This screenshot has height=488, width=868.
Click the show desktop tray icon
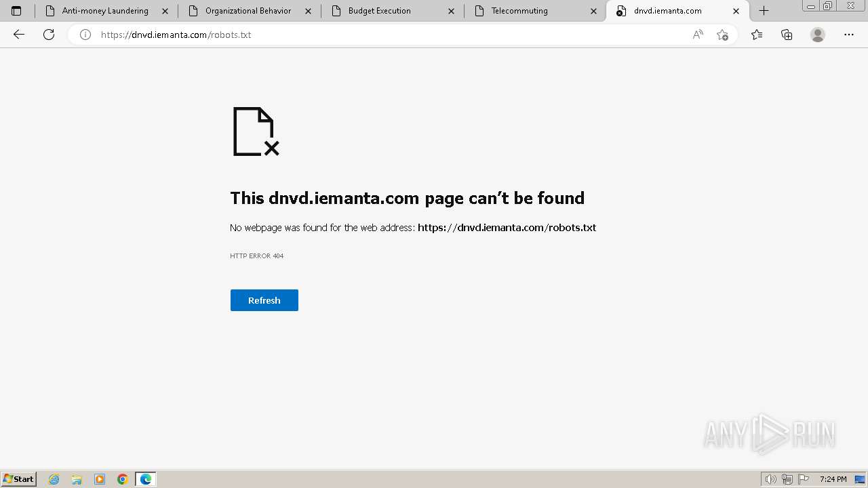[x=860, y=479]
